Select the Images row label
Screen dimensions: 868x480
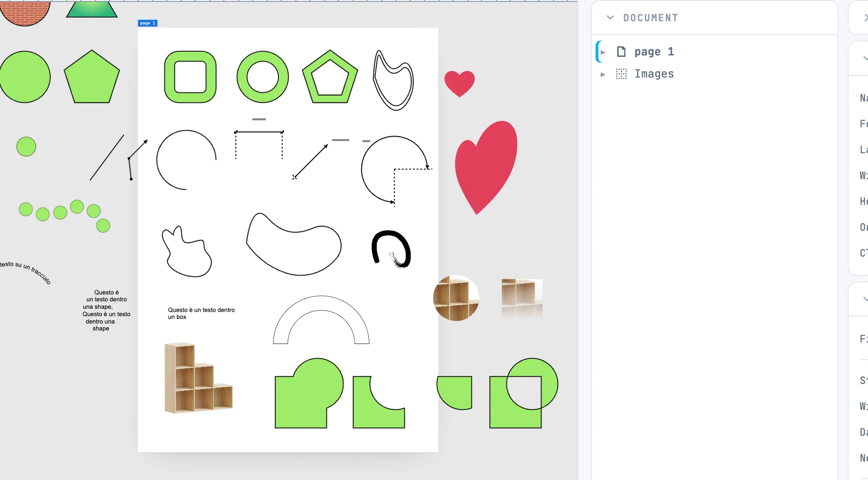654,74
